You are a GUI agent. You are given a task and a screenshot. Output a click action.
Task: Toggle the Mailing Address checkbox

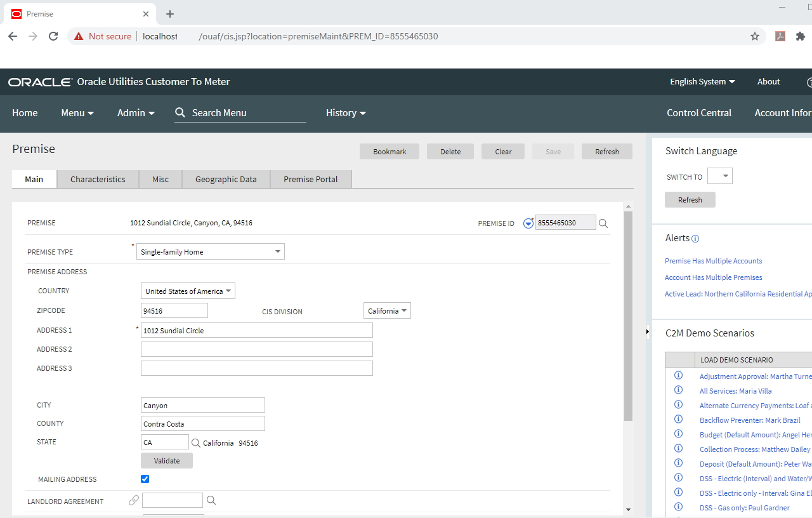[145, 479]
